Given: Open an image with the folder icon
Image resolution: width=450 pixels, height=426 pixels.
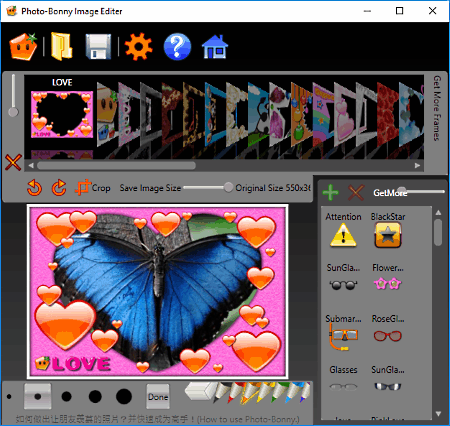Looking at the screenshot, I should [61, 47].
